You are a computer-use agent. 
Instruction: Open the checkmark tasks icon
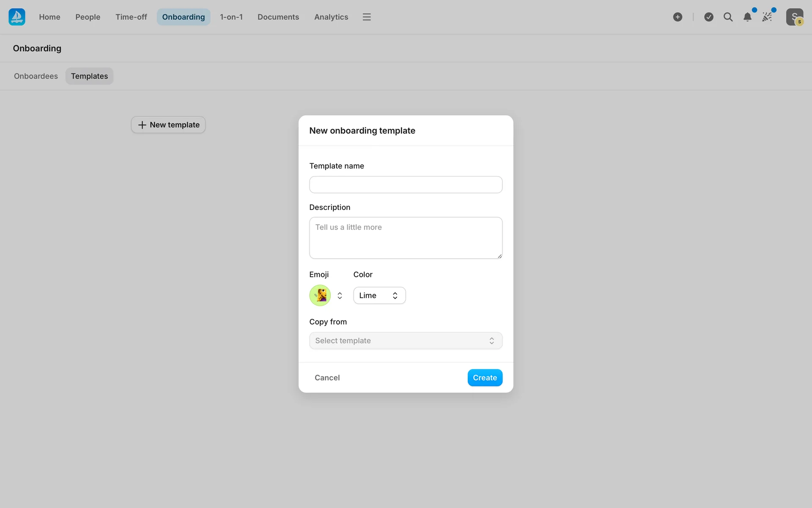click(709, 17)
